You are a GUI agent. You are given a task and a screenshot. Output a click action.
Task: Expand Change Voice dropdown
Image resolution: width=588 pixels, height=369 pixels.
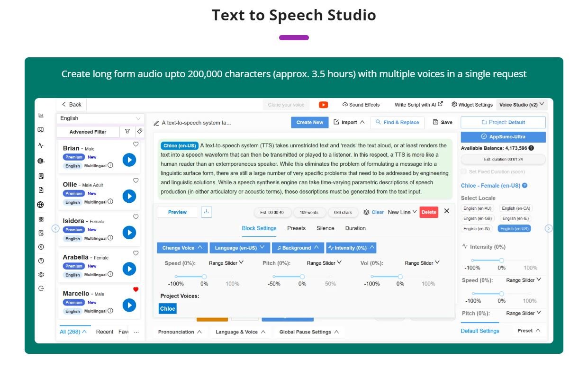[182, 248]
